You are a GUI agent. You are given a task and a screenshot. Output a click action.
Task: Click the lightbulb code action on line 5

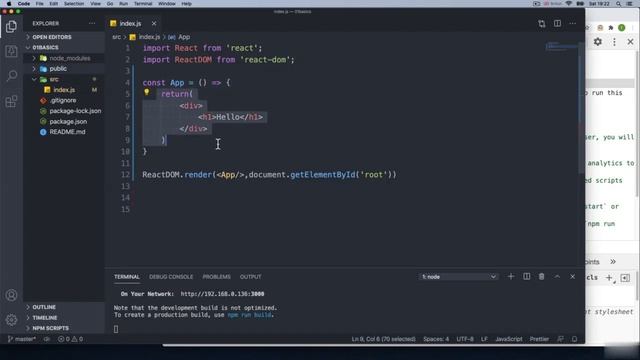tap(147, 93)
